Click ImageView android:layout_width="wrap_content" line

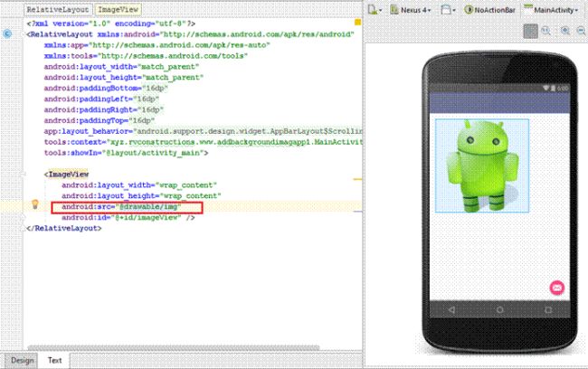(x=139, y=185)
